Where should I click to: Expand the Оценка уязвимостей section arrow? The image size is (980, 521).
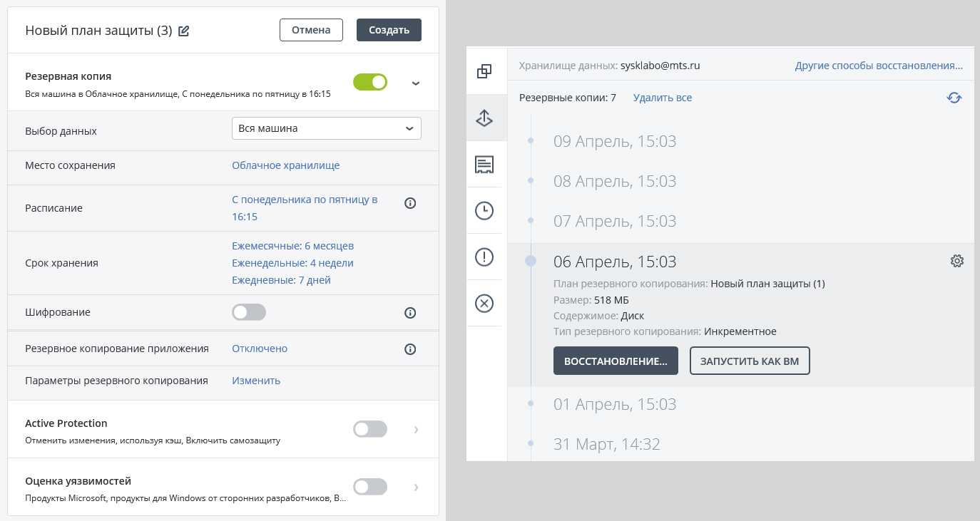416,488
